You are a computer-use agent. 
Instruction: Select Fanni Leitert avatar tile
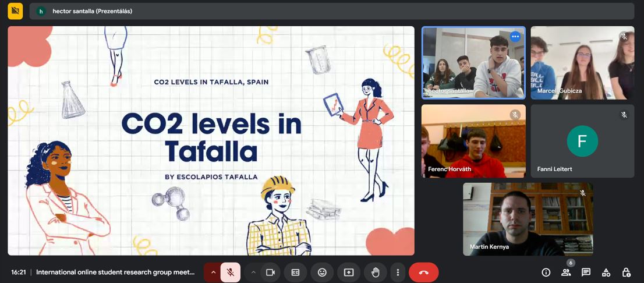pyautogui.click(x=582, y=141)
